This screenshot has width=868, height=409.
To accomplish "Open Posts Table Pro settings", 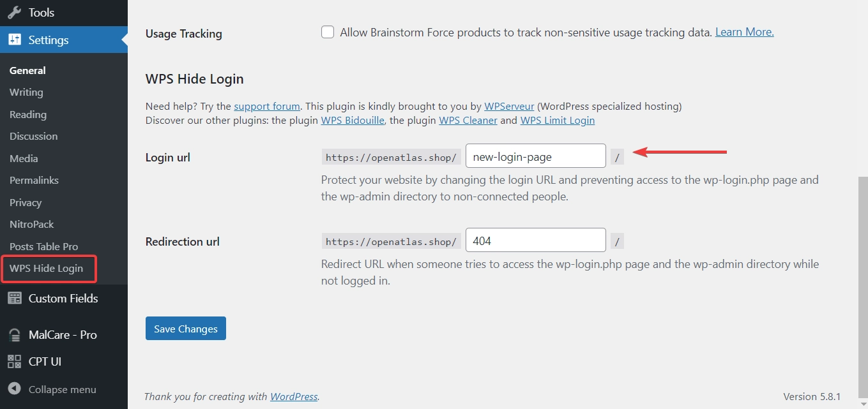I will (43, 247).
